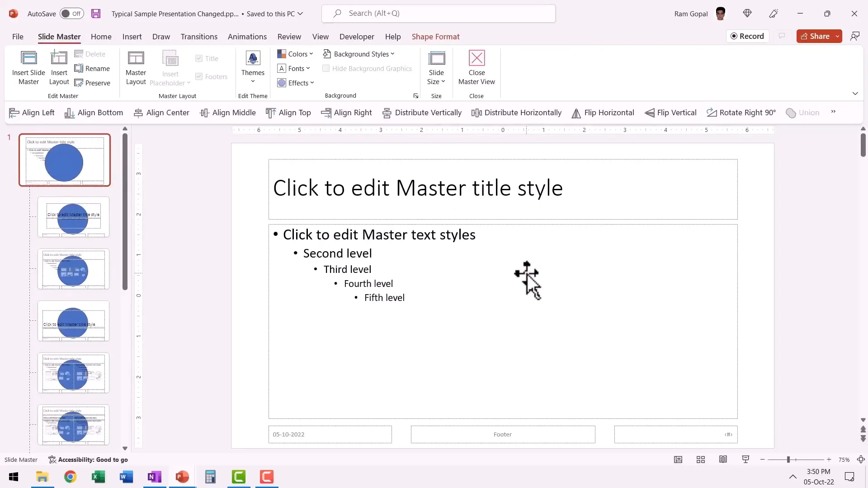Open Themes dropdown
Screen dimensions: 868x488
click(253, 67)
